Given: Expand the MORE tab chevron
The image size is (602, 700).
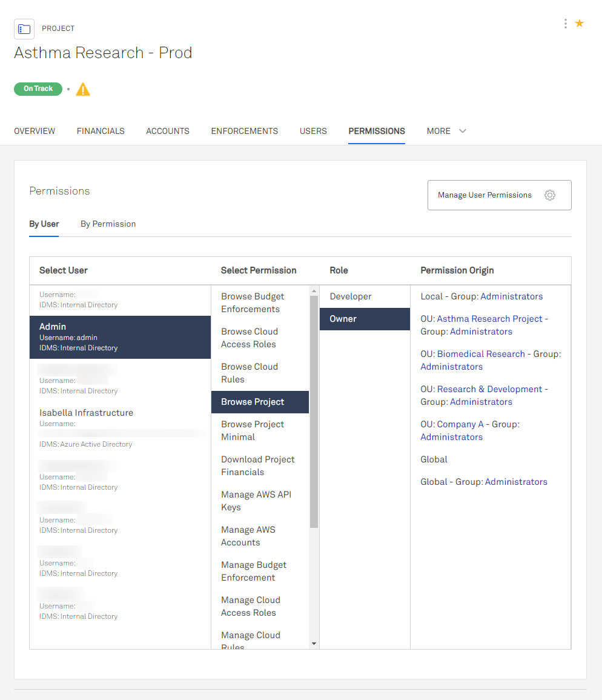Looking at the screenshot, I should pos(463,131).
